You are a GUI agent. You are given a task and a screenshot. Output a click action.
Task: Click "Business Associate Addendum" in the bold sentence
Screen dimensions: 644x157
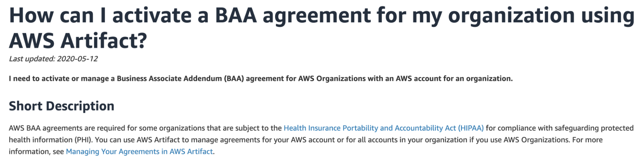[x=169, y=79]
